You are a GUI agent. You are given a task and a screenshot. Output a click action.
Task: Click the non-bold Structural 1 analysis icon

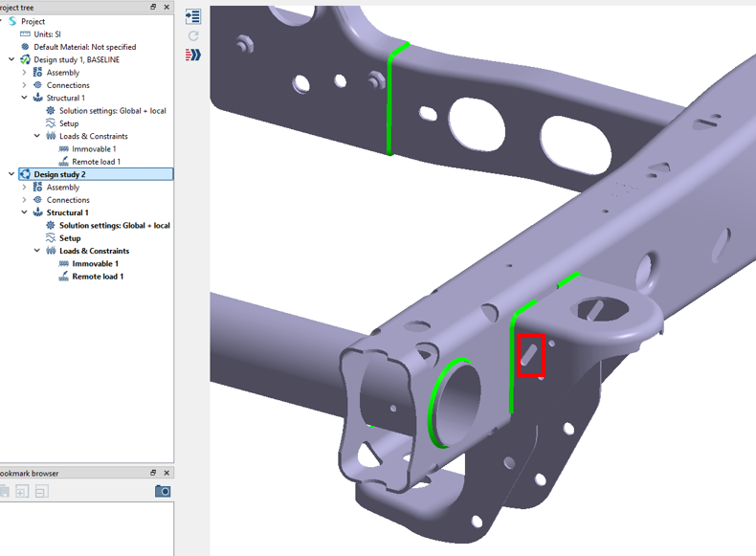click(x=37, y=98)
